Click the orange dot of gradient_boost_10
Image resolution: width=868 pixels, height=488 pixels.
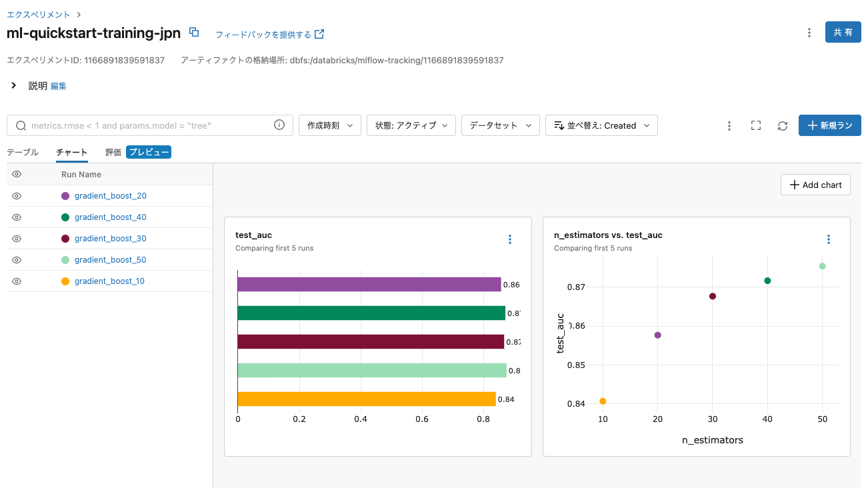point(65,281)
